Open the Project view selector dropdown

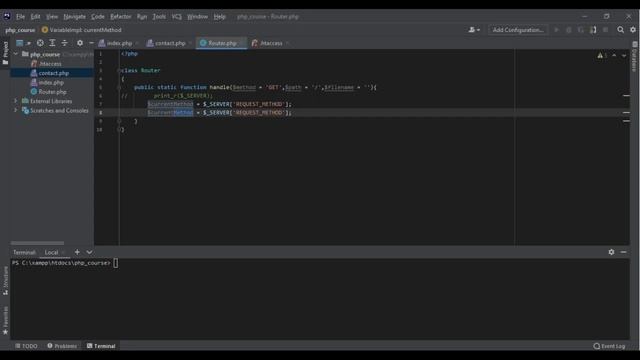23,43
